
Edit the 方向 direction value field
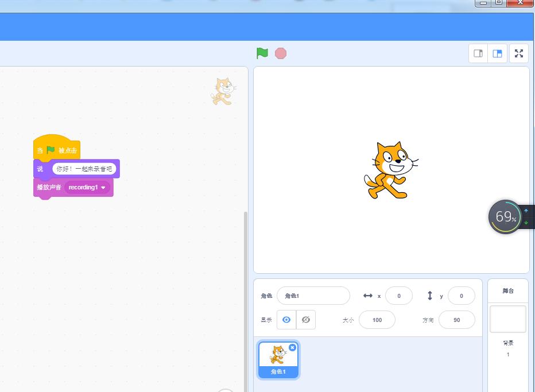click(x=456, y=320)
